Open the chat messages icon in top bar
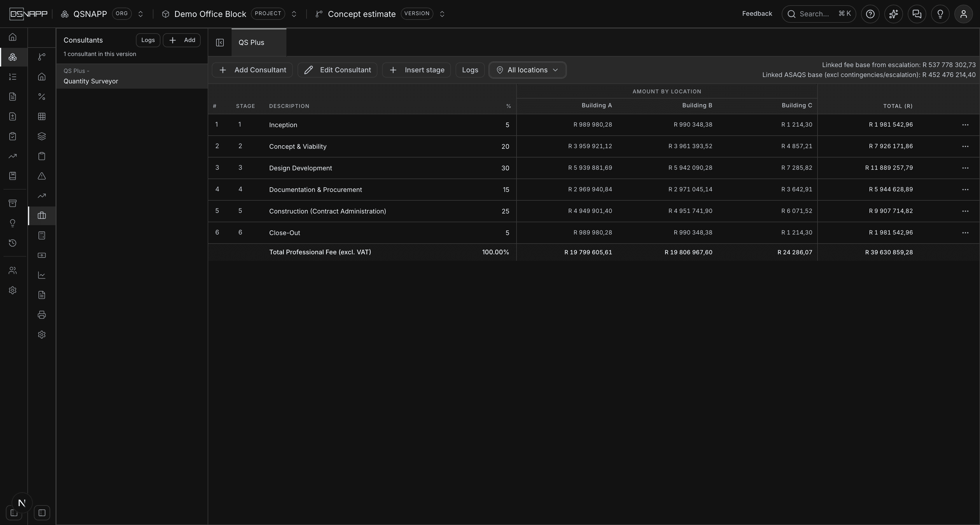 point(917,14)
